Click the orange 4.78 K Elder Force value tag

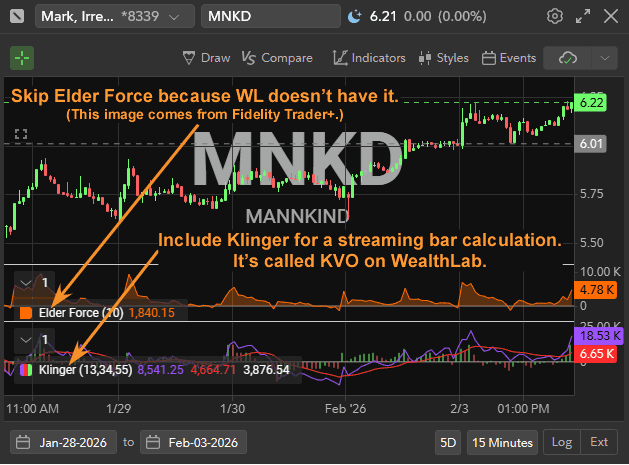596,290
